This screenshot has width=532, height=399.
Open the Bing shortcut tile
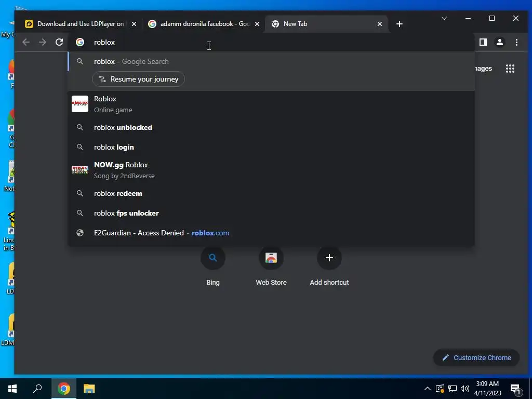[x=212, y=267]
